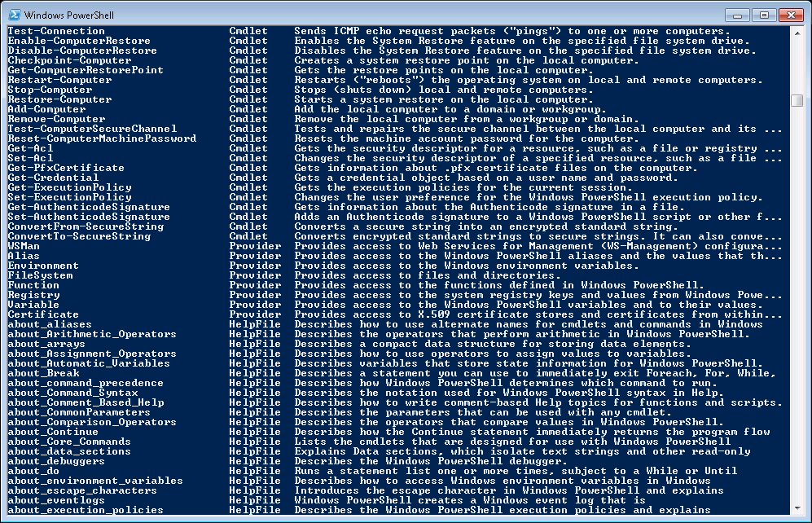812x523 pixels.
Task: Select the about_execution_policies help topic
Action: [86, 510]
